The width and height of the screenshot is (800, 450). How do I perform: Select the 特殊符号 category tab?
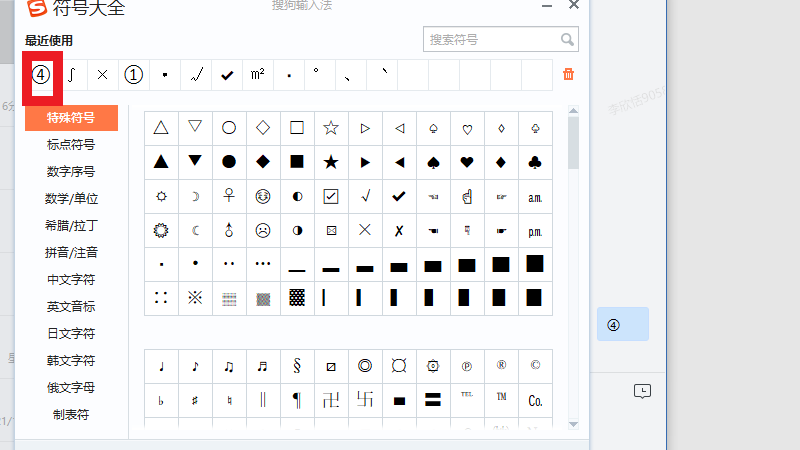(x=71, y=117)
